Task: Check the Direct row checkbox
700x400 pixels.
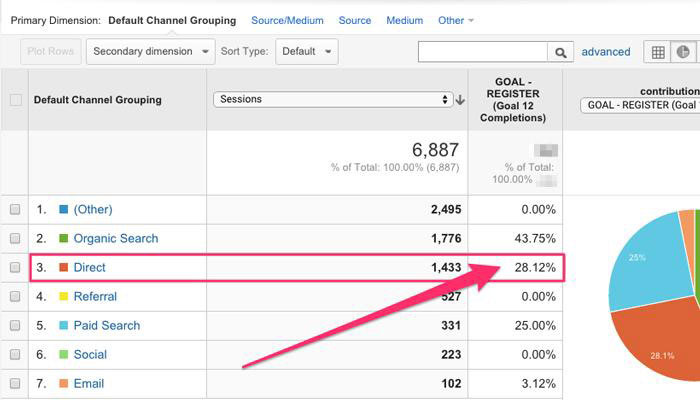Action: [15, 267]
